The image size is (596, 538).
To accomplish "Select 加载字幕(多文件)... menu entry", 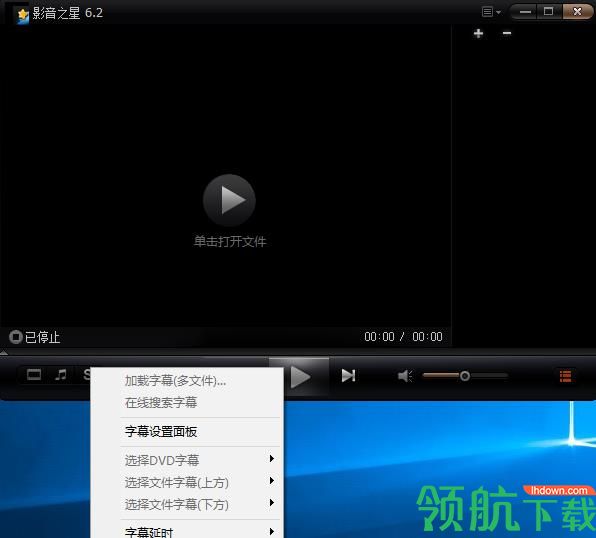I will [187, 381].
